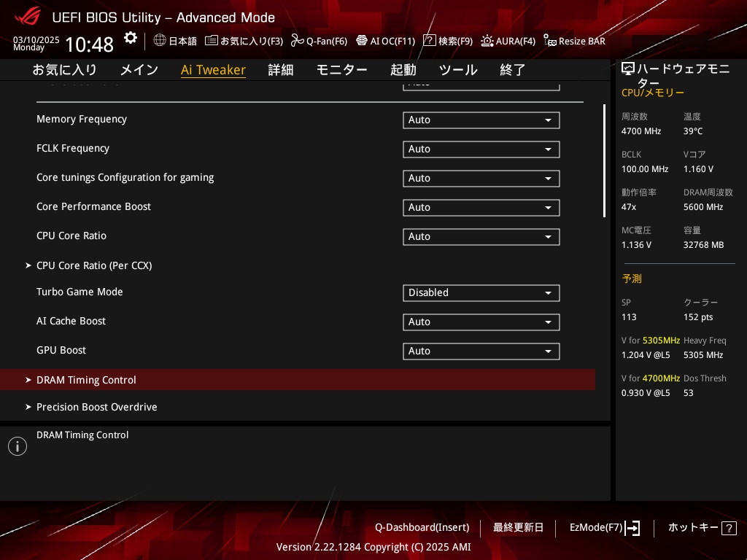Click 1.160 V core voltage value
This screenshot has height=560, width=747.
click(x=698, y=169)
